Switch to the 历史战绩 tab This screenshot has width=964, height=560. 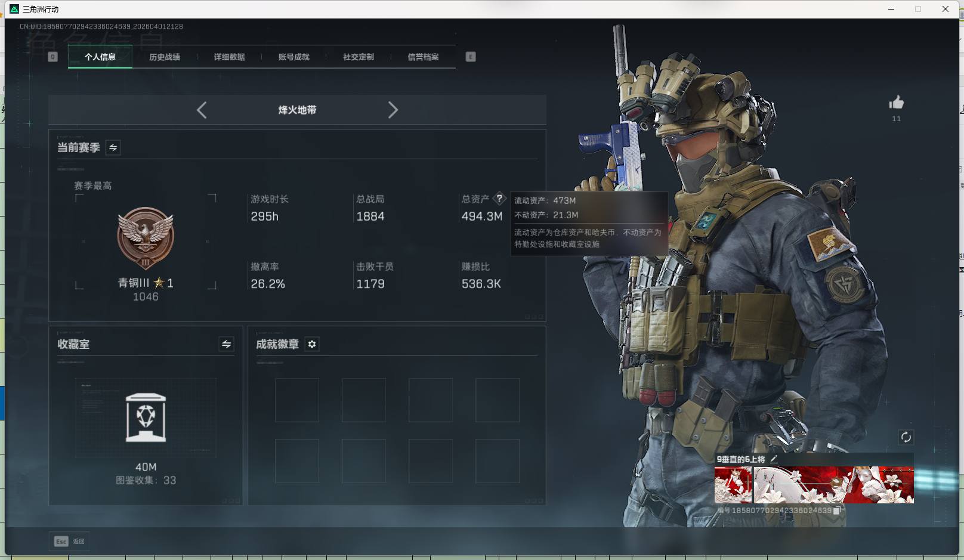tap(165, 57)
